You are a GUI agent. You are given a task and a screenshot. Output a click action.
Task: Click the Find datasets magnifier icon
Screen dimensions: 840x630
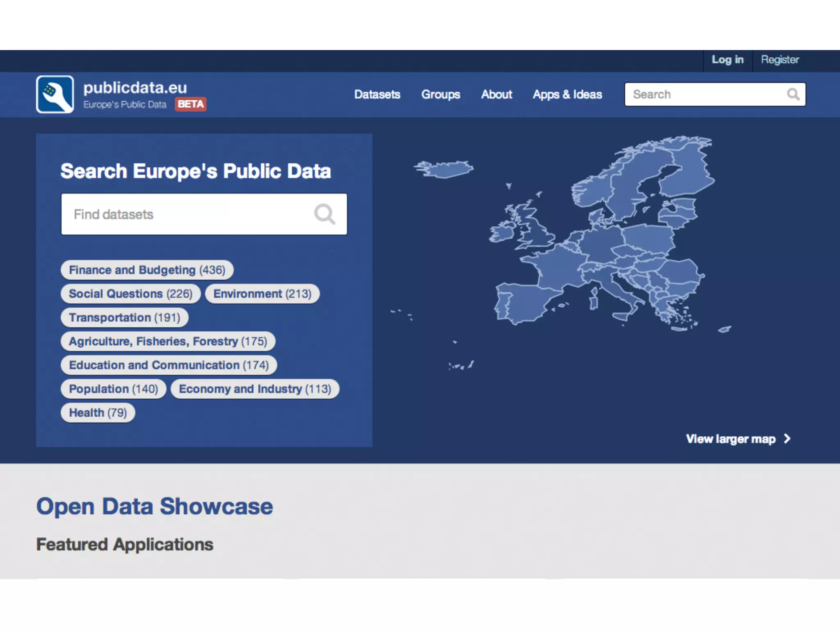[324, 214]
